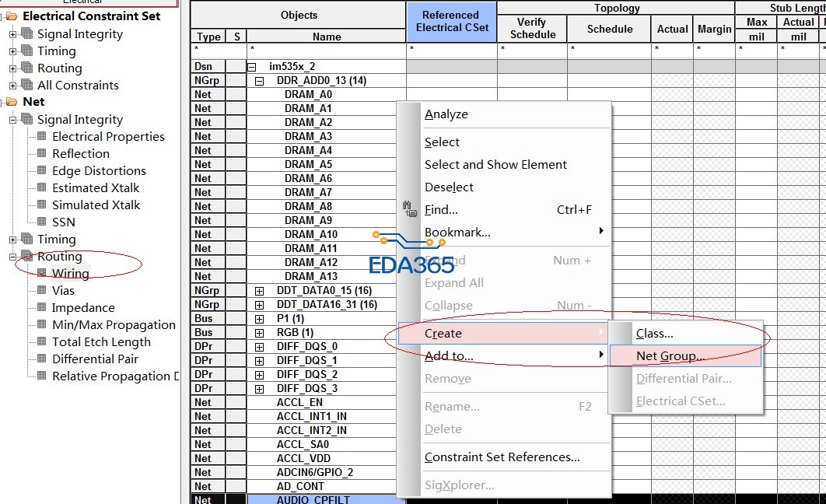Open the Create submenu
Screen dimensions: 826x504
[503, 334]
